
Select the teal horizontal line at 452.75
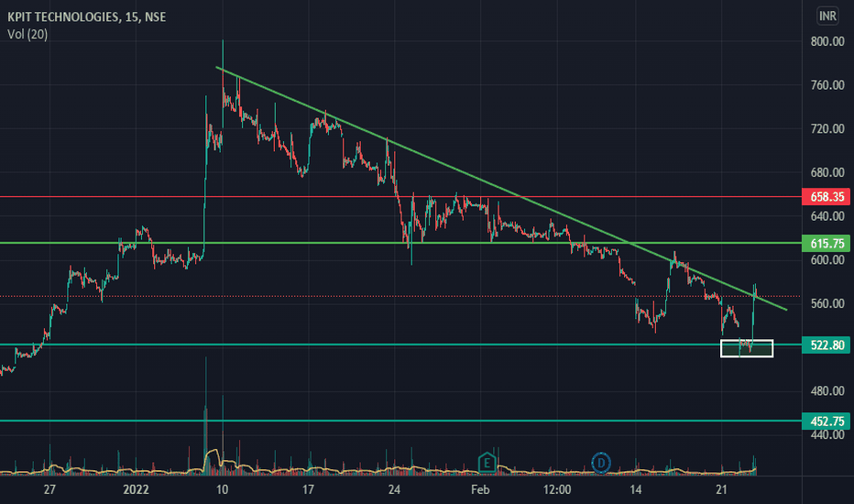pyautogui.click(x=400, y=421)
